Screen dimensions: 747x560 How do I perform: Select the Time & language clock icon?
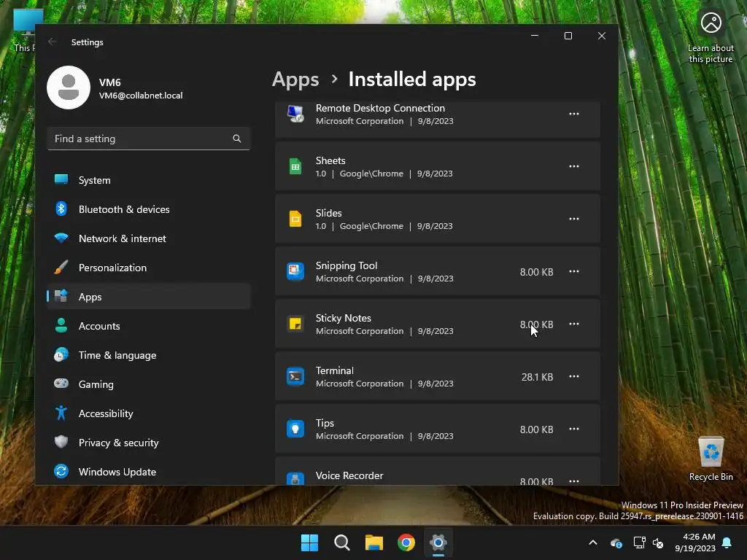pyautogui.click(x=61, y=355)
